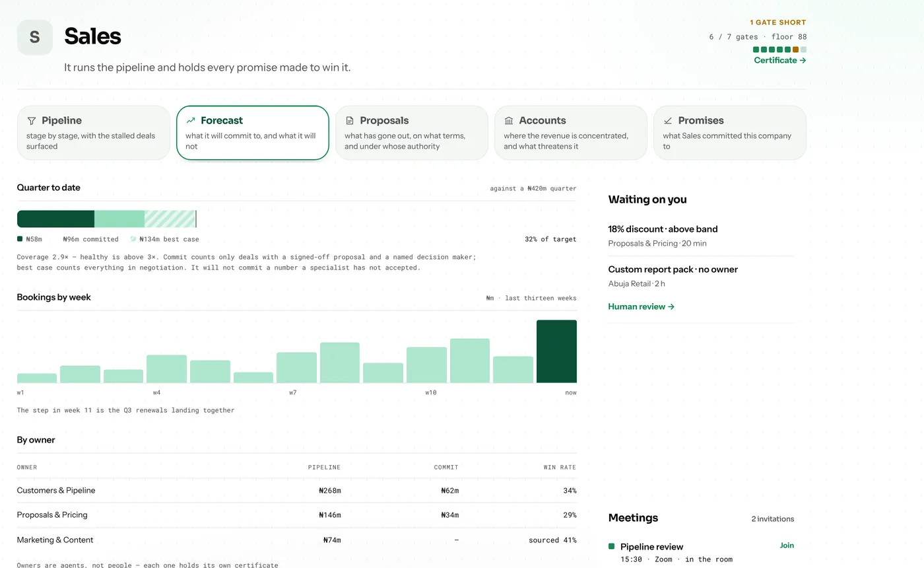924x568 pixels.
Task: Click the Promises tab
Action: [x=730, y=133]
